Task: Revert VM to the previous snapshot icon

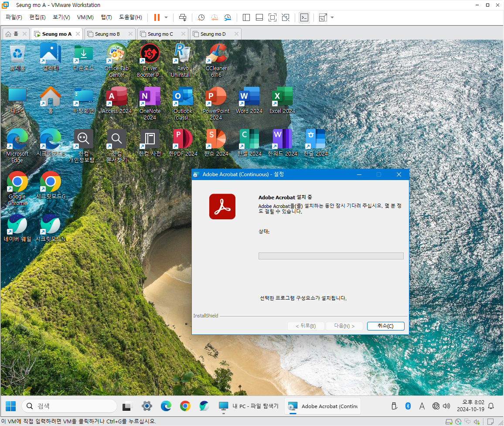Action: (215, 17)
